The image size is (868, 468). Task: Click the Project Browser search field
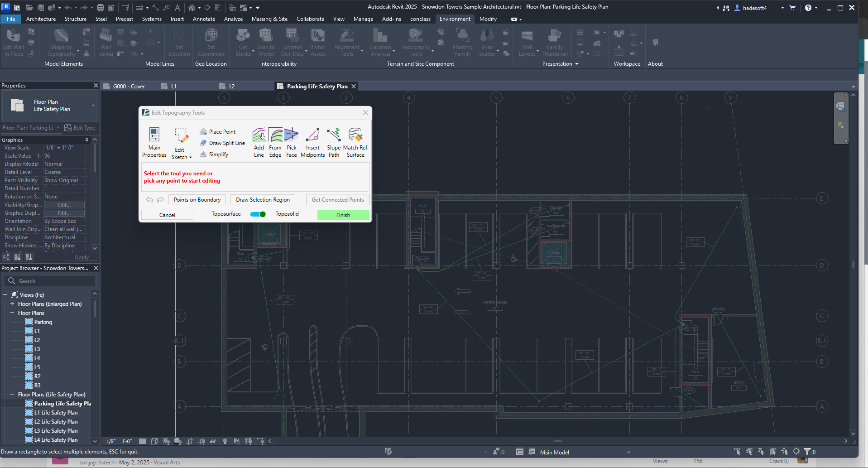(x=50, y=281)
